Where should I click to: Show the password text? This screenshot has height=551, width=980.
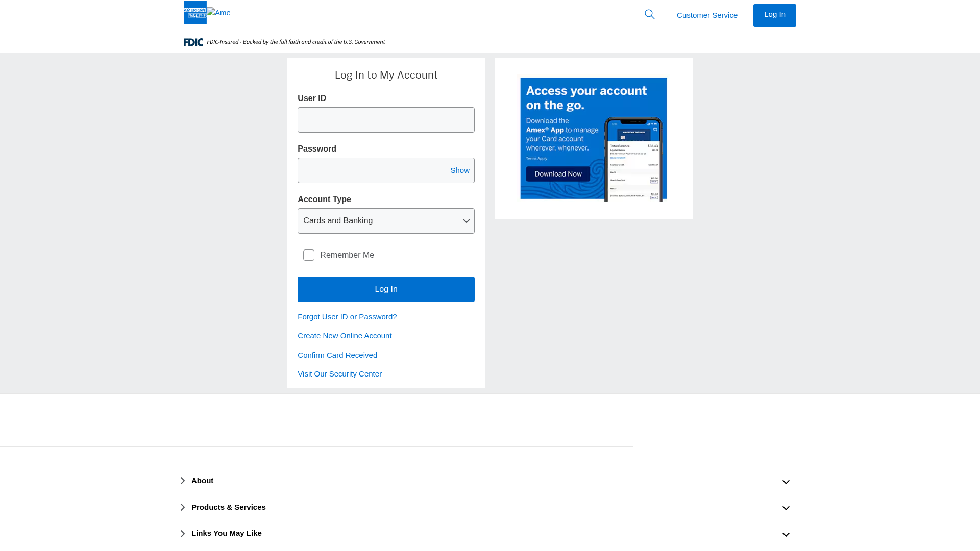tap(459, 170)
